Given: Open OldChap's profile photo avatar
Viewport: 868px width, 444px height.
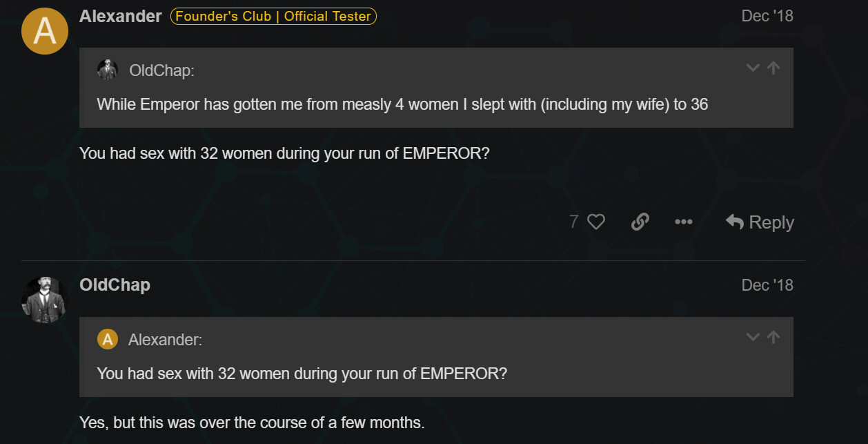Looking at the screenshot, I should click(x=45, y=300).
